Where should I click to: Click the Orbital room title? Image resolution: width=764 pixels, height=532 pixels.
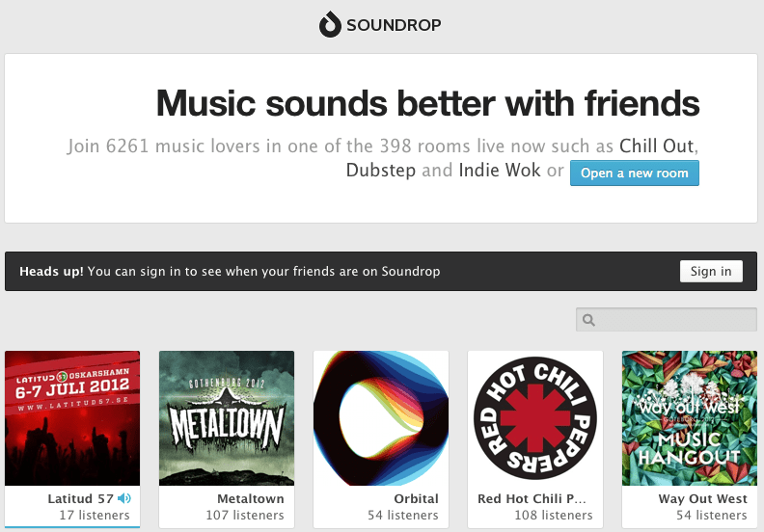point(416,498)
